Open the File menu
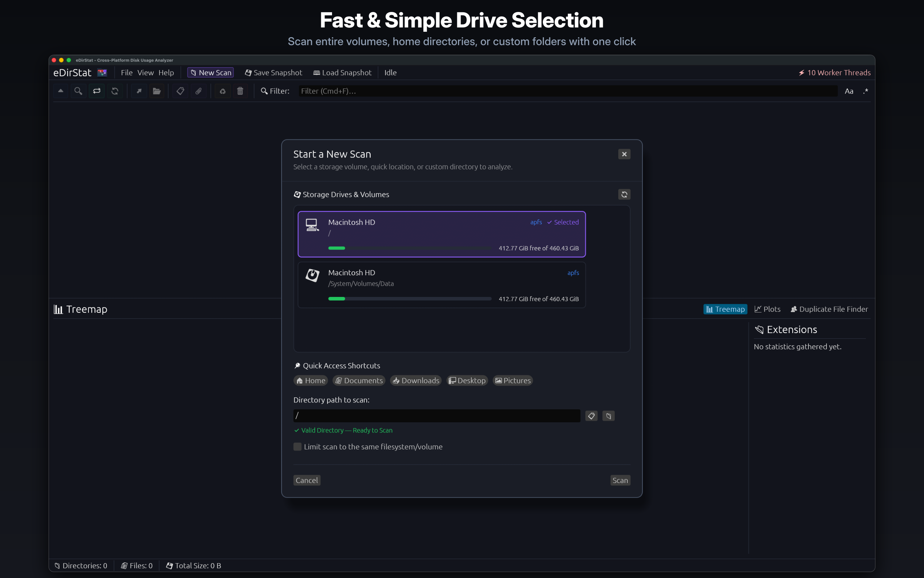Image resolution: width=924 pixels, height=578 pixels. click(127, 73)
